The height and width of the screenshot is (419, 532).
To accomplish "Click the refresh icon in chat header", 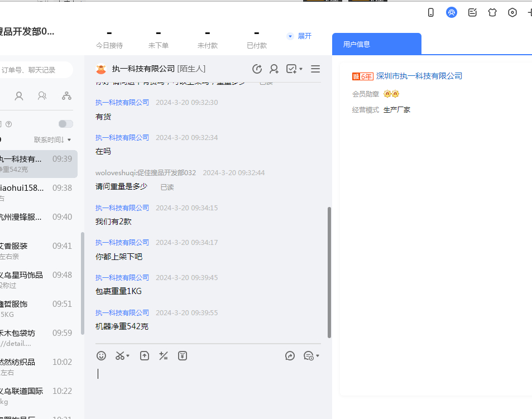I will (x=257, y=69).
